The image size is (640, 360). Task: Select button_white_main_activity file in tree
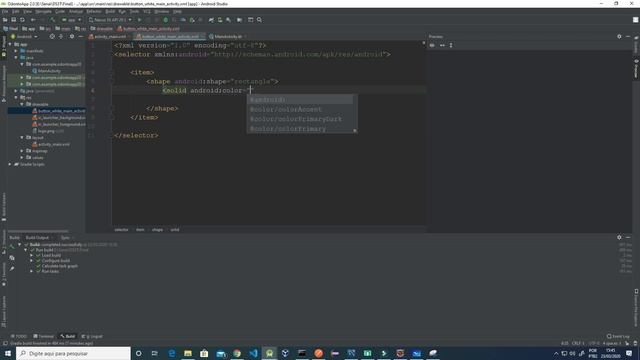[x=59, y=111]
